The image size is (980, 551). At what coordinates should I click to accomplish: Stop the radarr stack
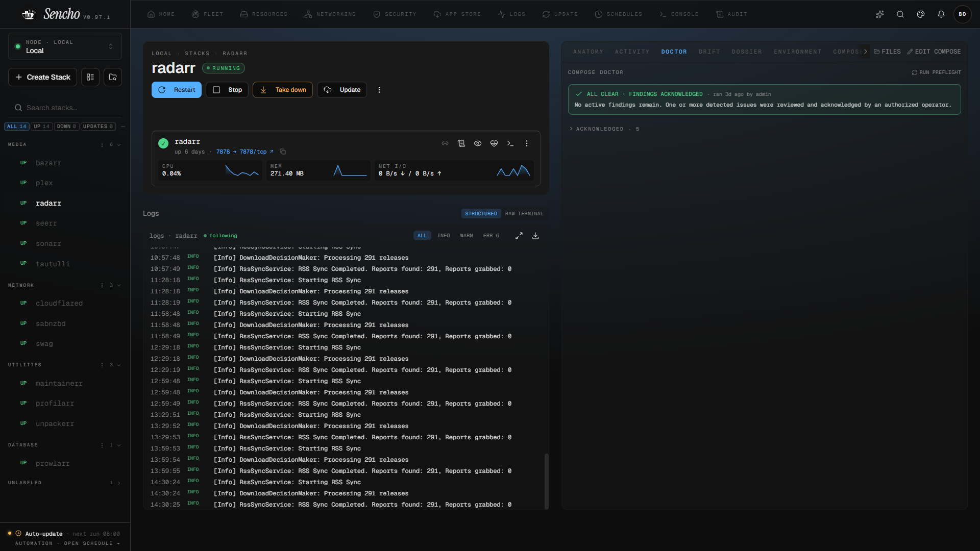coord(227,90)
